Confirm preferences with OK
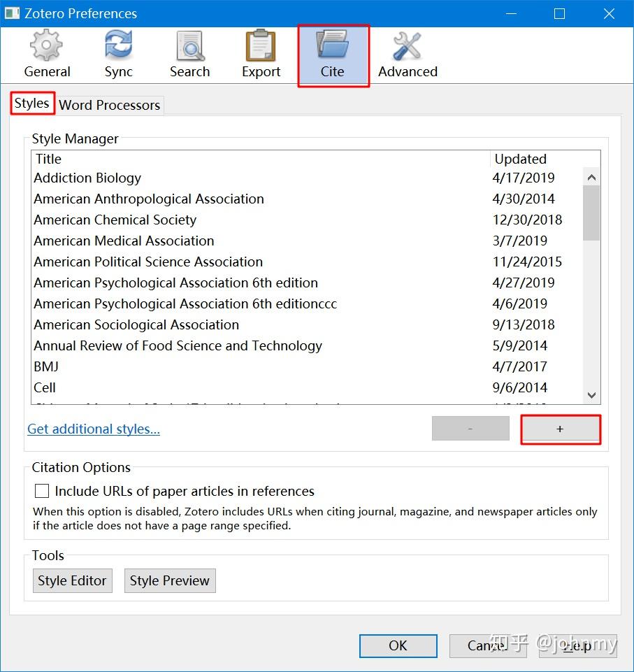The height and width of the screenshot is (672, 634). click(x=397, y=645)
